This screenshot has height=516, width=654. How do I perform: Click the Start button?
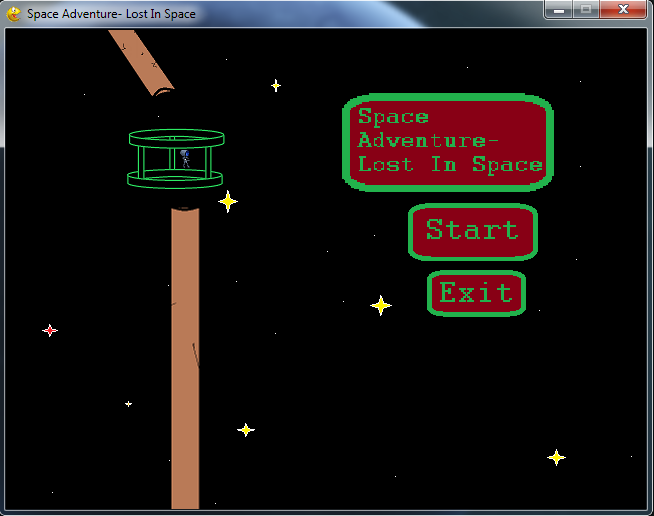[x=473, y=232]
